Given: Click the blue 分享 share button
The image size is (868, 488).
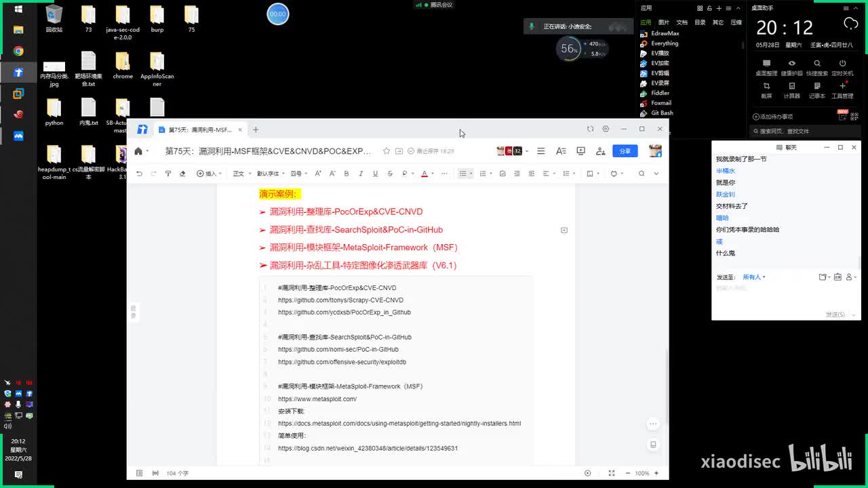Looking at the screenshot, I should click(x=625, y=151).
